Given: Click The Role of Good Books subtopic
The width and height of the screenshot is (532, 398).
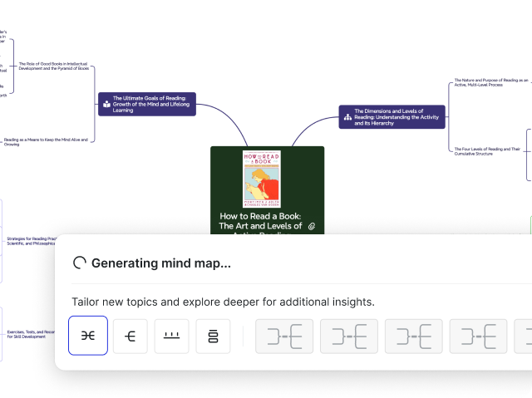Looking at the screenshot, I should click(x=53, y=66).
